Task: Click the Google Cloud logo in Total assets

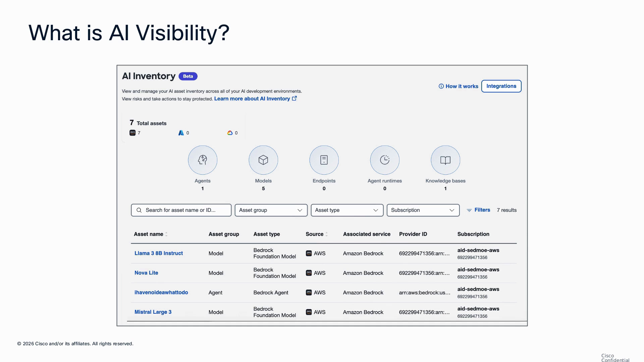Action: 230,133
